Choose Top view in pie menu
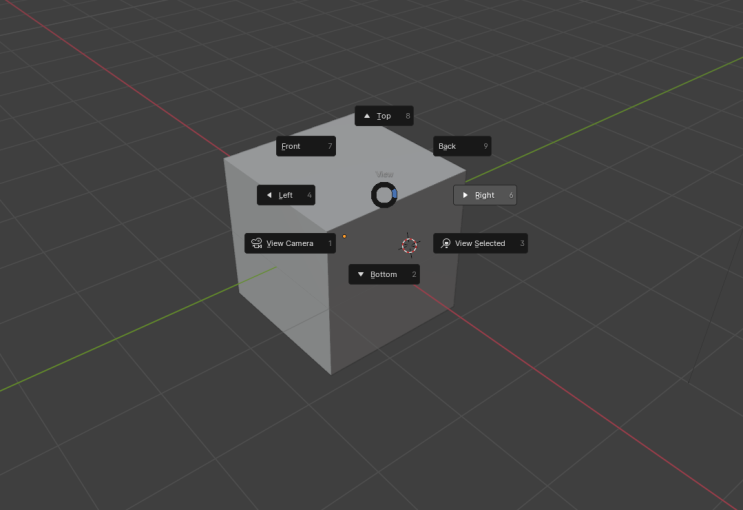 (x=384, y=116)
